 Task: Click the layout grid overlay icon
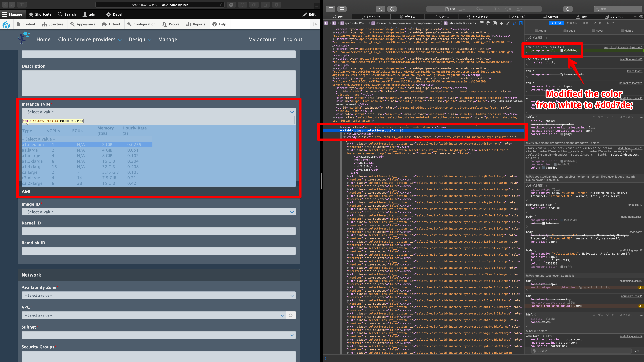click(501, 23)
